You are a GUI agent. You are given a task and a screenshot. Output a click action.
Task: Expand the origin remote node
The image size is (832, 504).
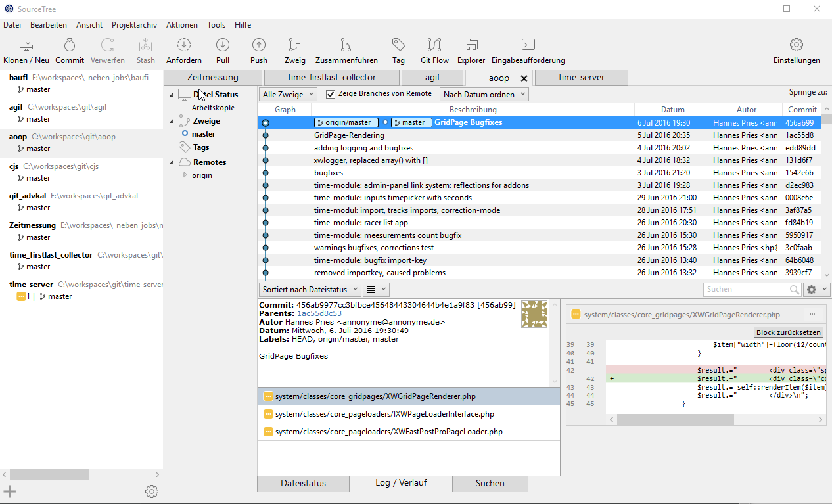(x=185, y=175)
